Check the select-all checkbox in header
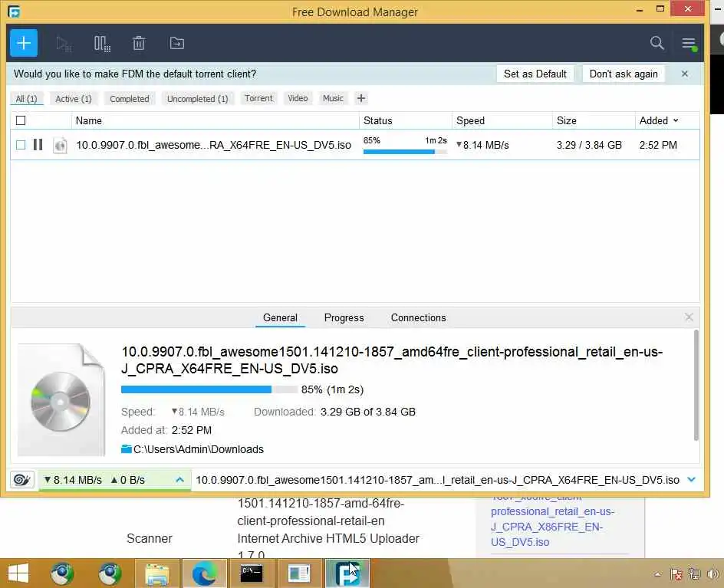This screenshot has width=724, height=588. pos(21,120)
